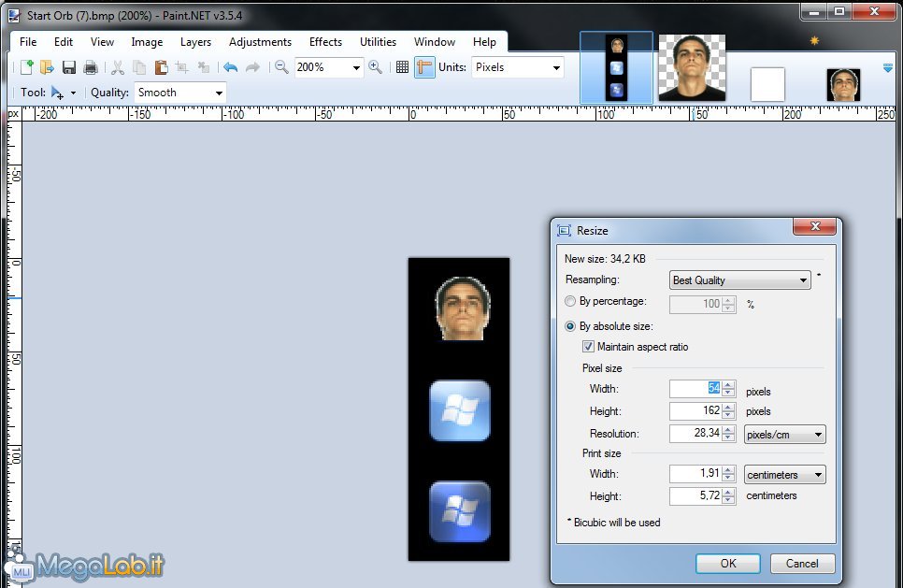The image size is (903, 588).
Task: Uncheck Maintain aspect ratio checkbox
Action: 588,347
